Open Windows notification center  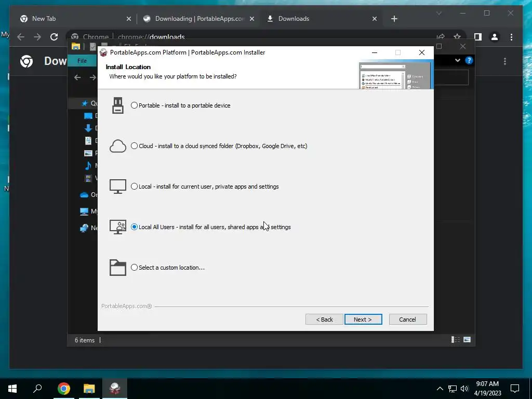tap(515, 389)
